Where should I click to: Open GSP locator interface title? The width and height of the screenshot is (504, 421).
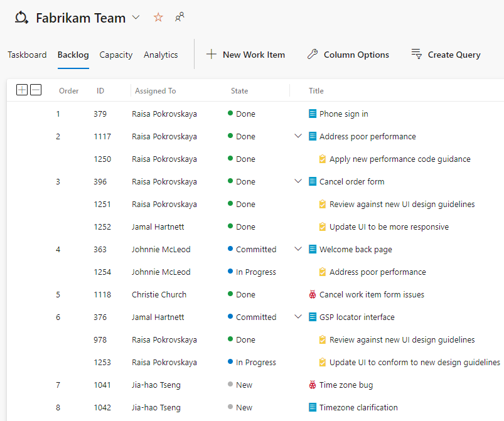coord(357,317)
